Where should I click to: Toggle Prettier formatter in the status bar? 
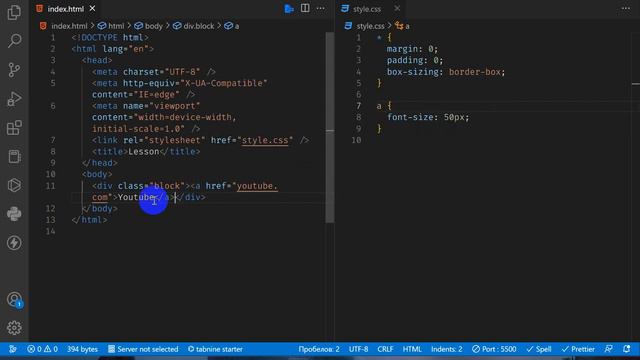tap(578, 349)
